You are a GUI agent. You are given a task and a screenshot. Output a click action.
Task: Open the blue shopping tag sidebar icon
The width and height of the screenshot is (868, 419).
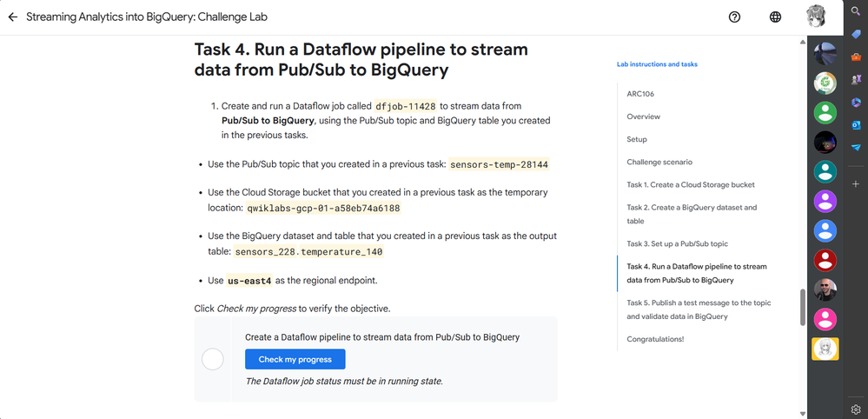click(855, 34)
